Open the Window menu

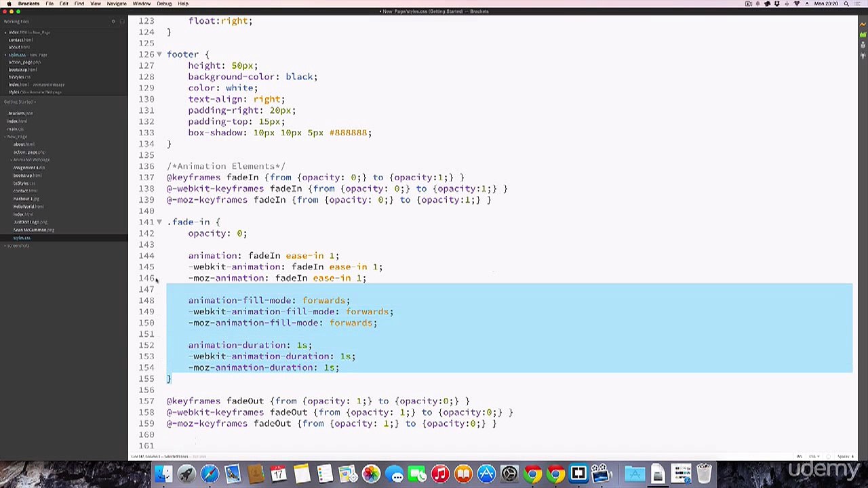click(142, 3)
